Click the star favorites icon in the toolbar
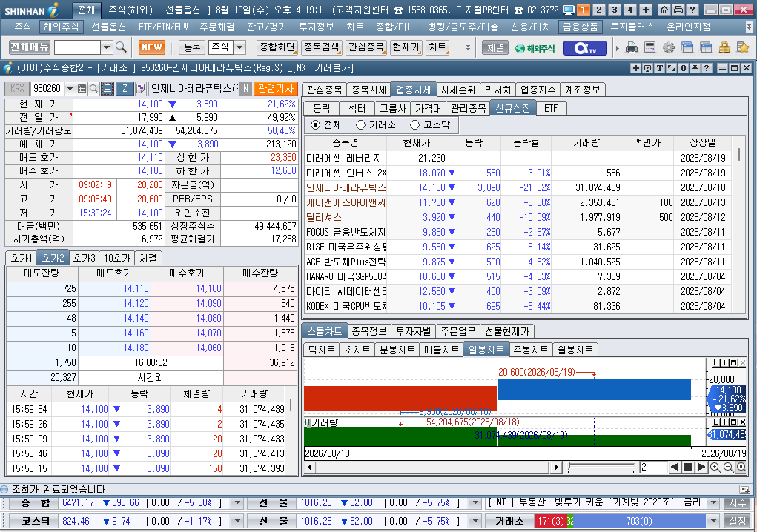The width and height of the screenshot is (757, 532). pos(742,47)
